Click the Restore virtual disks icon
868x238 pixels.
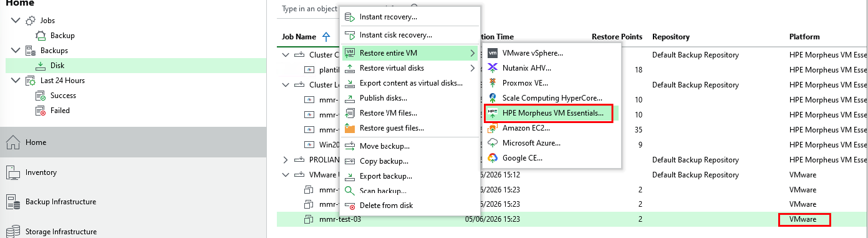pyautogui.click(x=350, y=68)
